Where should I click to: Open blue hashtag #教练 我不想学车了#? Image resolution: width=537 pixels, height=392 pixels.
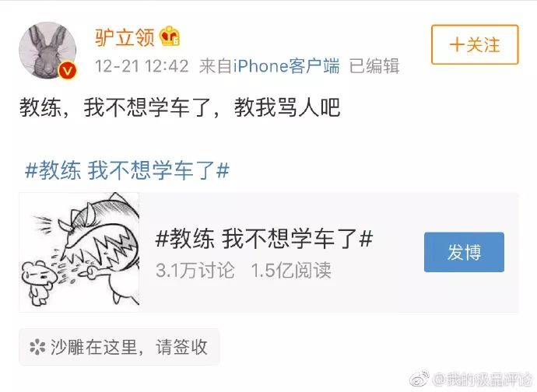(x=127, y=170)
